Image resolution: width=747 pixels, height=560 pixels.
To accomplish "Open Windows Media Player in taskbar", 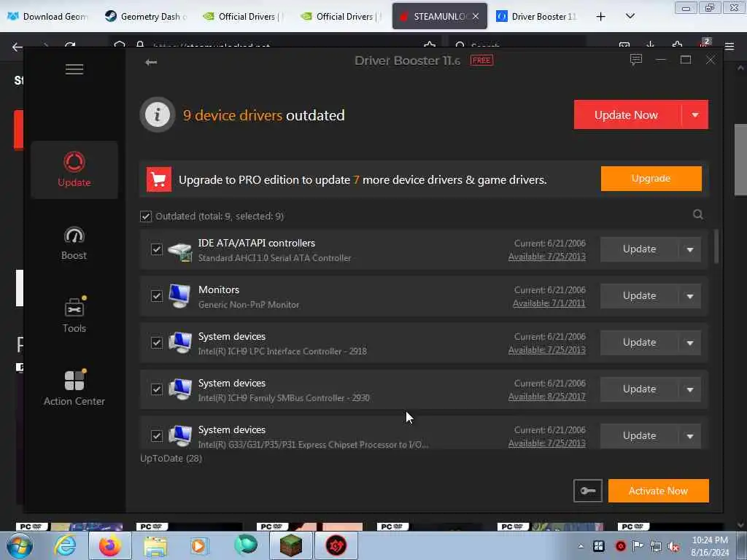I will (x=198, y=545).
